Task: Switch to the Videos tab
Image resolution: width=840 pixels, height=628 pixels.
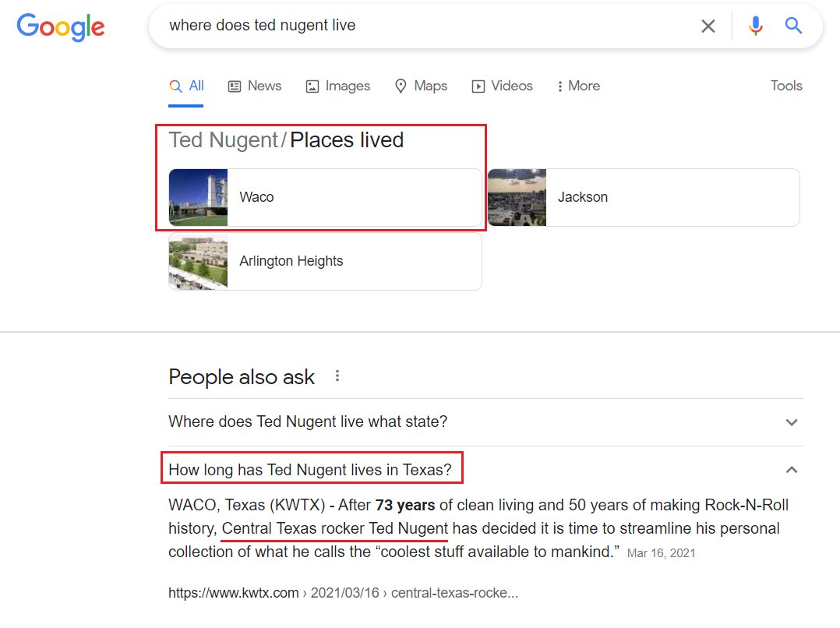Action: (502, 86)
